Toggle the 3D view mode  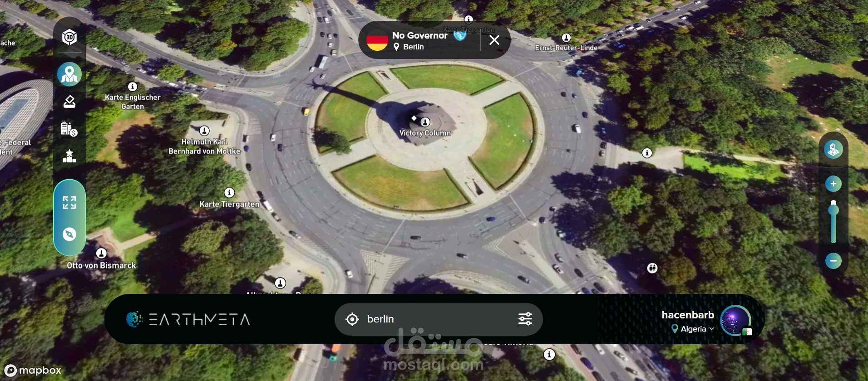(69, 37)
